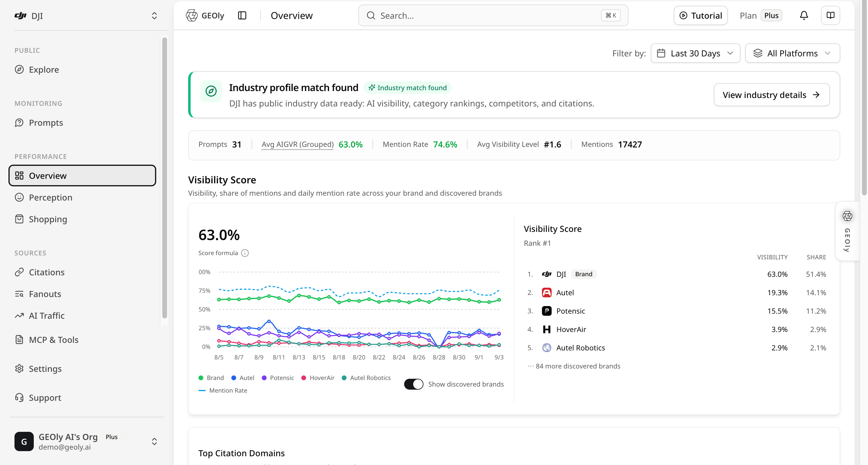
Task: Click the Mentions 17427 value
Action: coord(630,144)
